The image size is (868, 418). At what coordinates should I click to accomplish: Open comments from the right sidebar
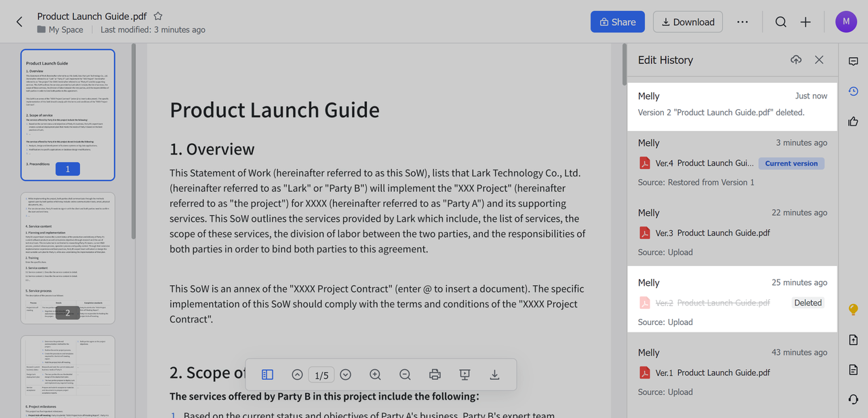point(853,61)
